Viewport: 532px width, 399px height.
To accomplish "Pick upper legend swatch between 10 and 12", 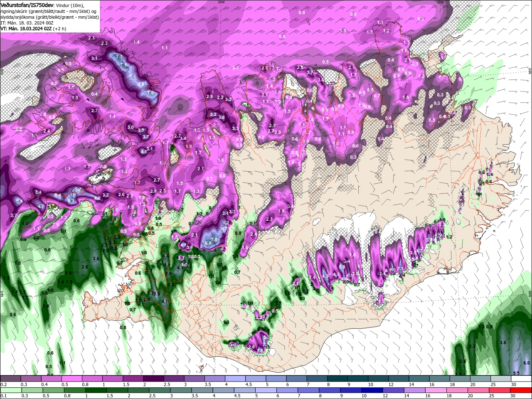I will pos(378,379).
